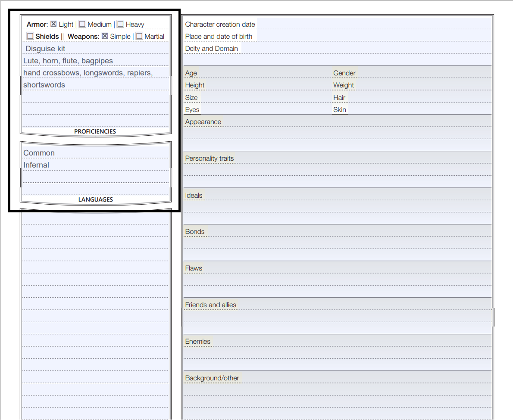The width and height of the screenshot is (513, 420).
Task: Click the Flaws text field
Action: tap(337, 280)
